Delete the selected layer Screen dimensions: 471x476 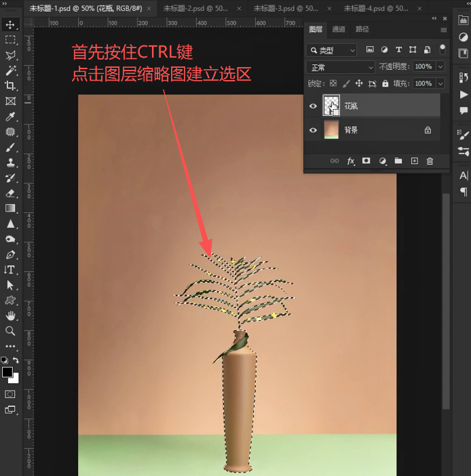tap(430, 161)
